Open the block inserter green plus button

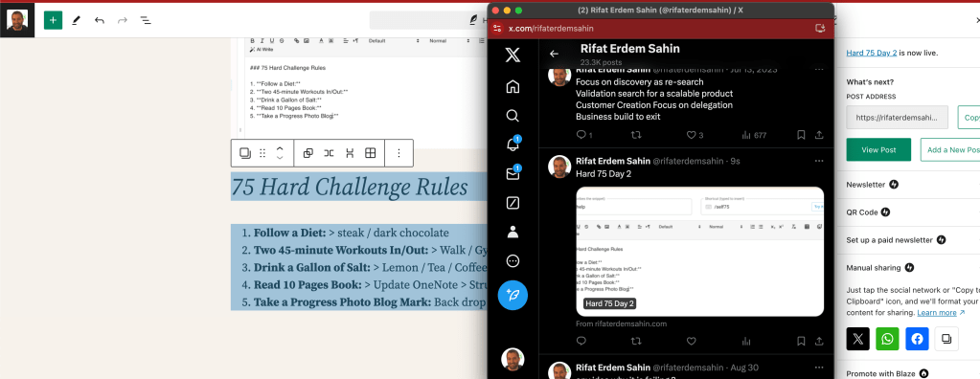(53, 20)
